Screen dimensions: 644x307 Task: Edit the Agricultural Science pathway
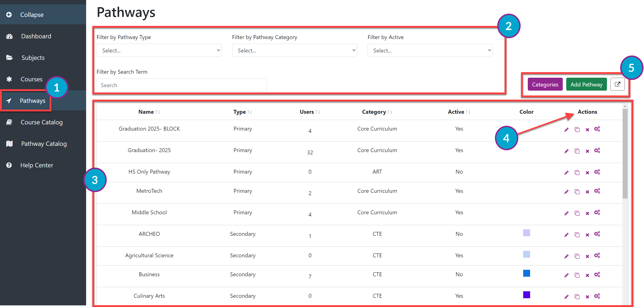pos(566,256)
